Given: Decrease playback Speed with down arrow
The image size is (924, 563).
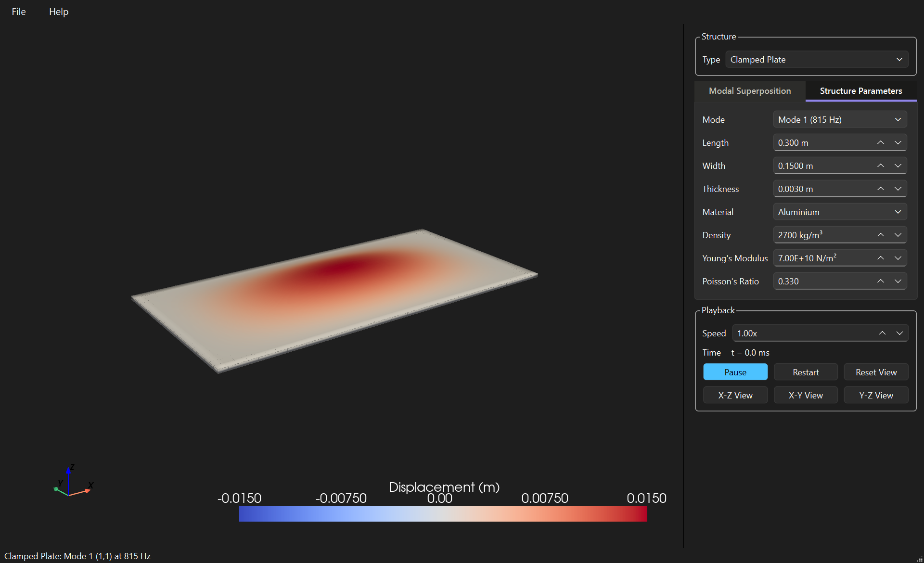Looking at the screenshot, I should tap(900, 333).
